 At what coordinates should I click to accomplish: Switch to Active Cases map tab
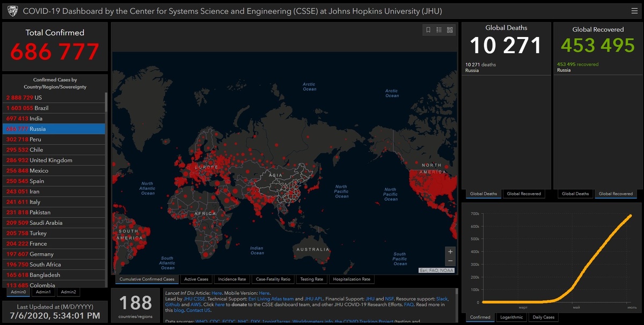[196, 279]
